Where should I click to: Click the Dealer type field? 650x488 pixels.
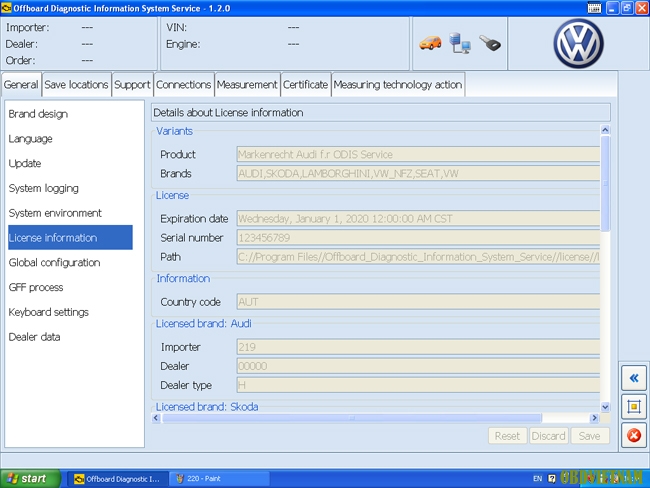tap(418, 385)
